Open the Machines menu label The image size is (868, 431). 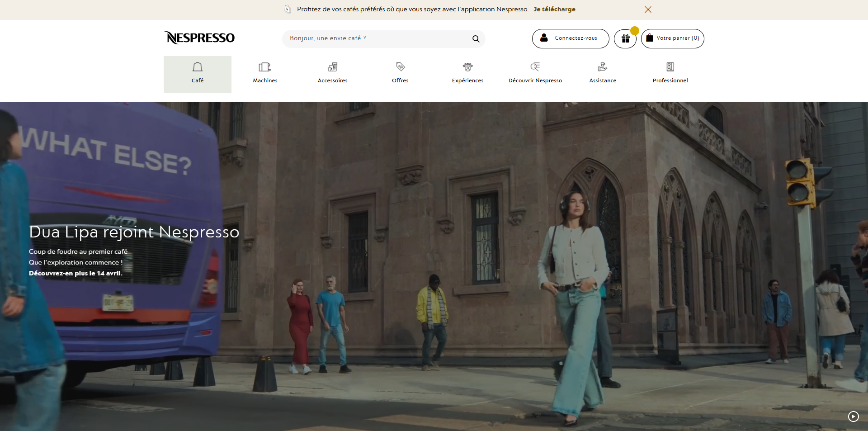tap(265, 81)
